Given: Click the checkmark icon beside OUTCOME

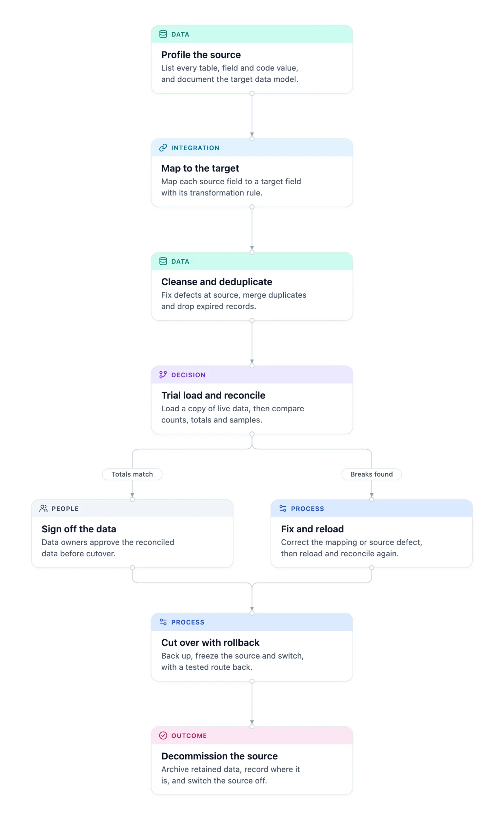Looking at the screenshot, I should [163, 735].
